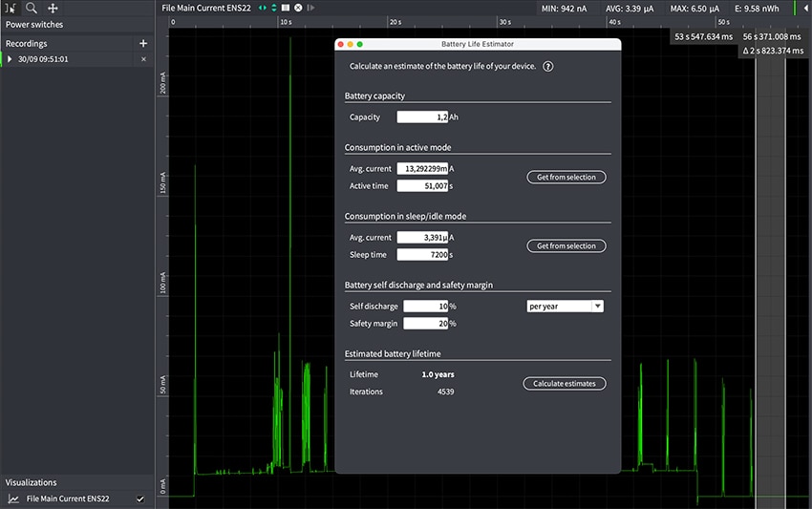Select the Visualizations section header
Viewport: 812px width, 509px height.
pyautogui.click(x=32, y=482)
